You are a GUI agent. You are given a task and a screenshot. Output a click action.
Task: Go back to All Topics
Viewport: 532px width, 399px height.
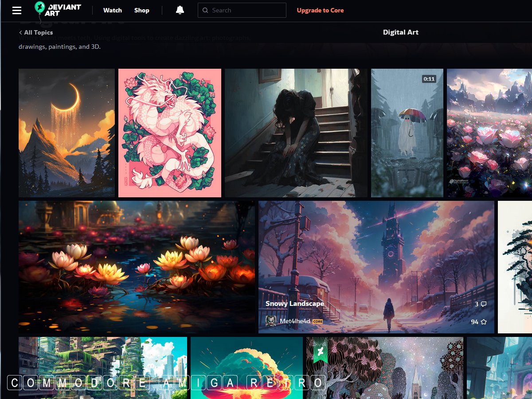[36, 32]
